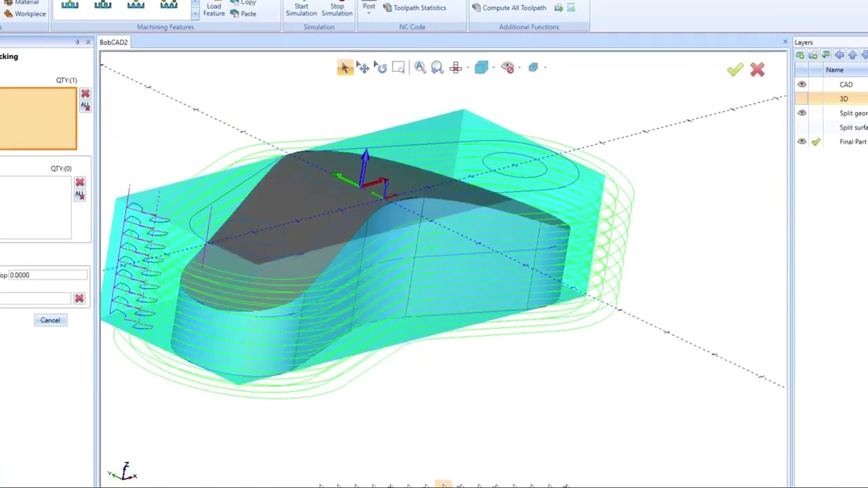This screenshot has height=488, width=868.
Task: Select the CAD layer name
Action: tap(846, 85)
